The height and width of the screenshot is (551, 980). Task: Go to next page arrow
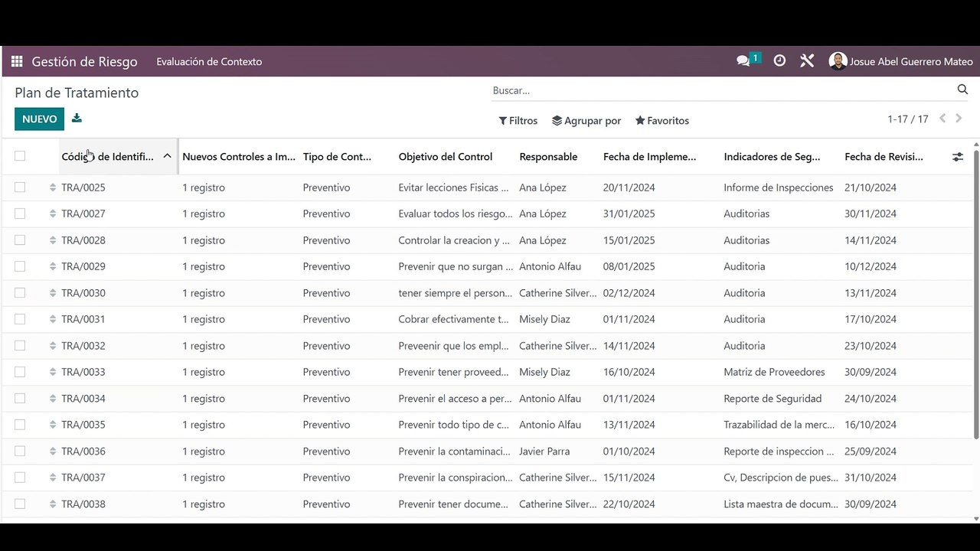click(x=959, y=119)
